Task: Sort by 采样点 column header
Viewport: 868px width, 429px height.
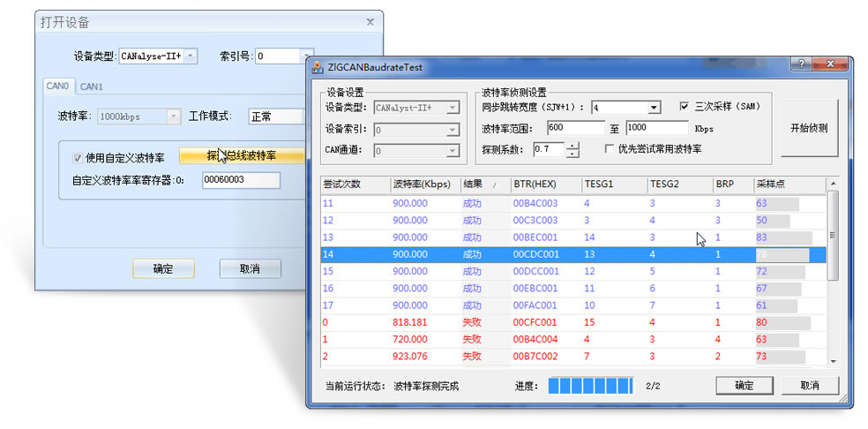Action: point(790,184)
